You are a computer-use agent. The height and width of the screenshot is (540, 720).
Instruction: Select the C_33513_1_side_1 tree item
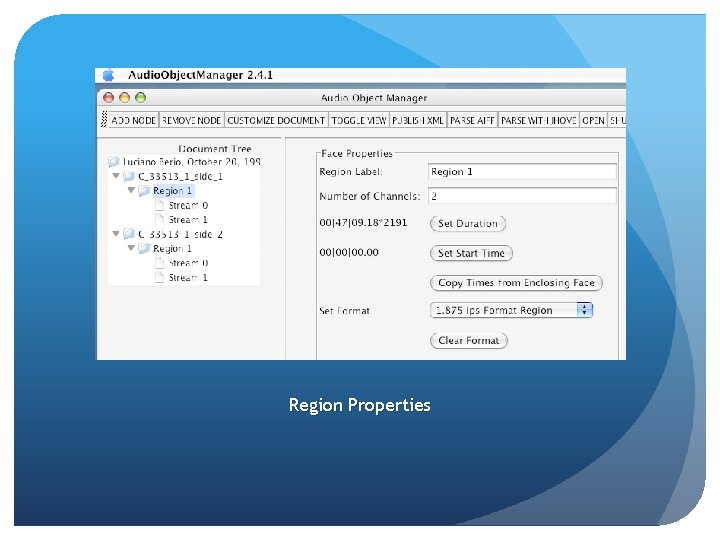point(180,176)
